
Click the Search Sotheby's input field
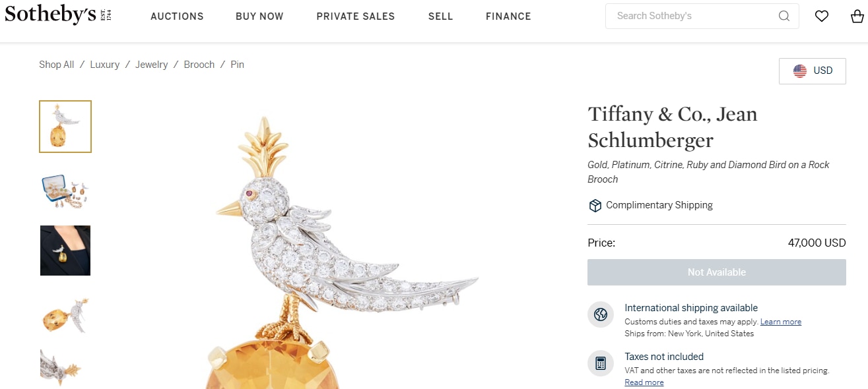[x=686, y=16]
